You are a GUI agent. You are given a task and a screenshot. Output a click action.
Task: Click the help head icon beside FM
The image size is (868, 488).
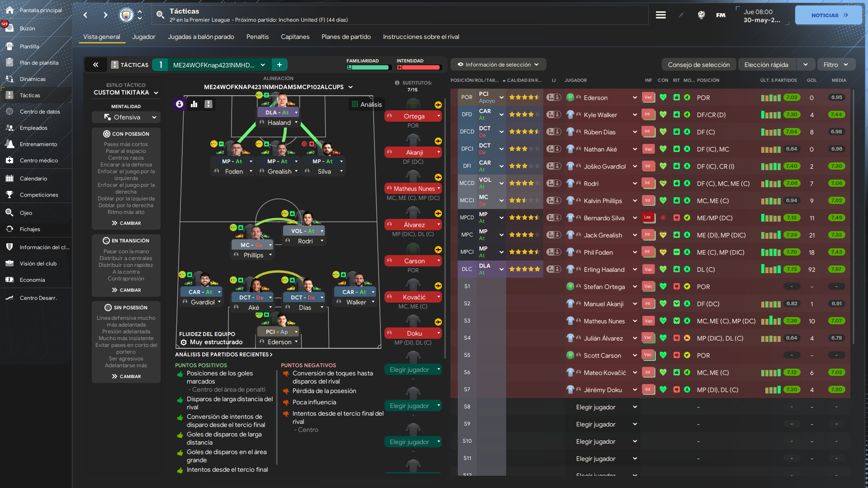[x=701, y=15]
